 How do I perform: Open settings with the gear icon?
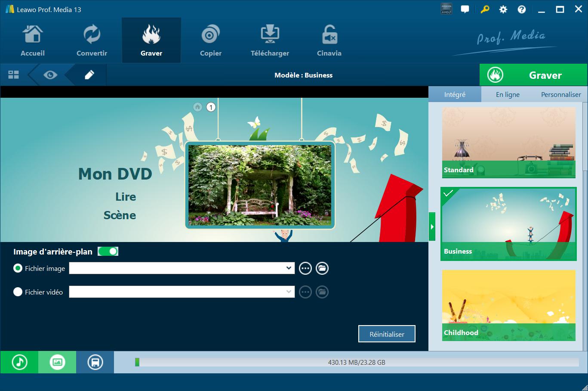pyautogui.click(x=503, y=9)
